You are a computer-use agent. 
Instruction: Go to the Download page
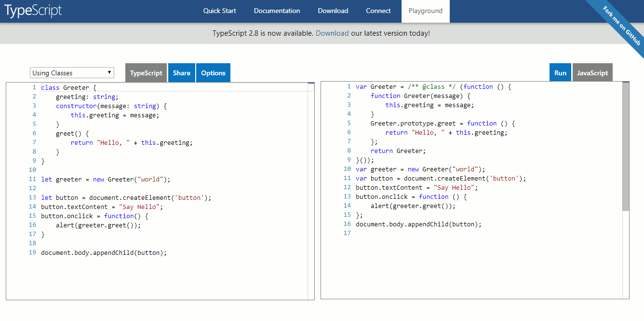click(333, 11)
